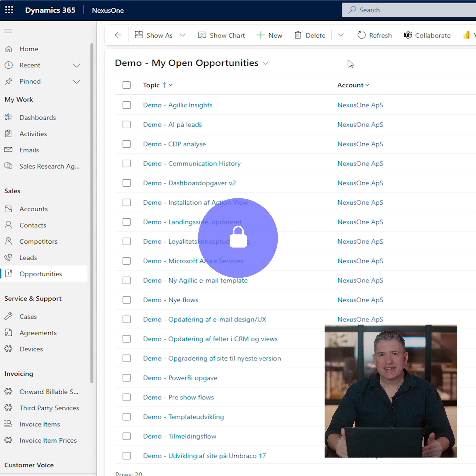This screenshot has width=476, height=476.
Task: Click the Dynamics 365 title text
Action: point(50,10)
